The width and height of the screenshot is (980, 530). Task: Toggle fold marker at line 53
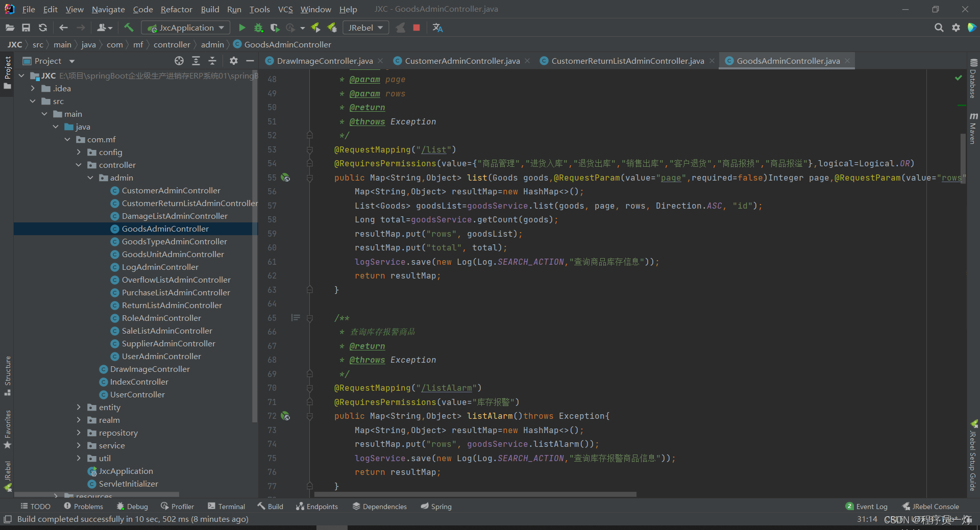[310, 149]
